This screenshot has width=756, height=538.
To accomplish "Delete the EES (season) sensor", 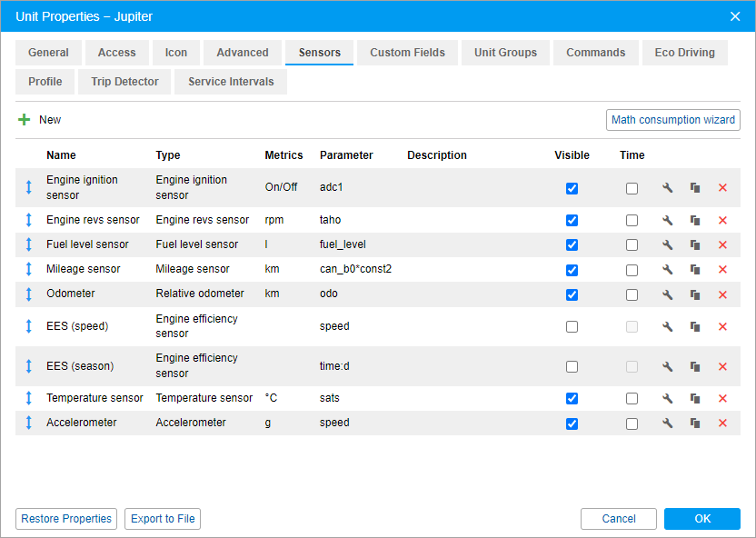I will [x=722, y=367].
